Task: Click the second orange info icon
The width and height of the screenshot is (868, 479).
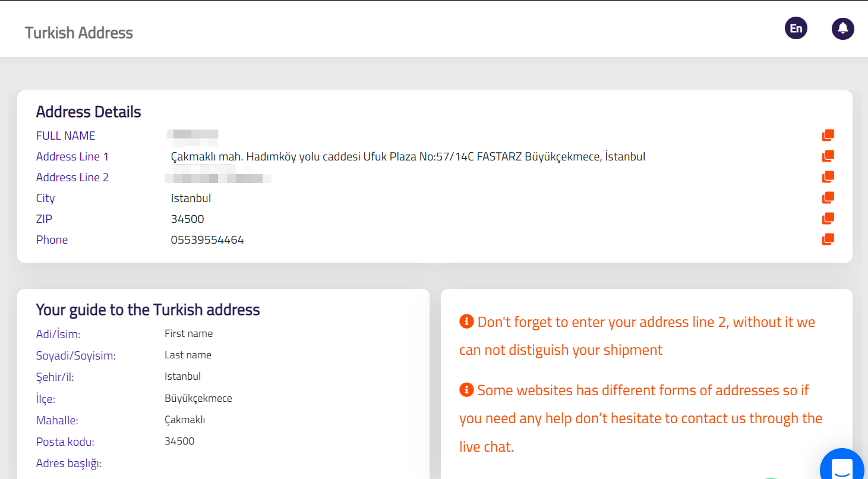Action: pos(466,390)
